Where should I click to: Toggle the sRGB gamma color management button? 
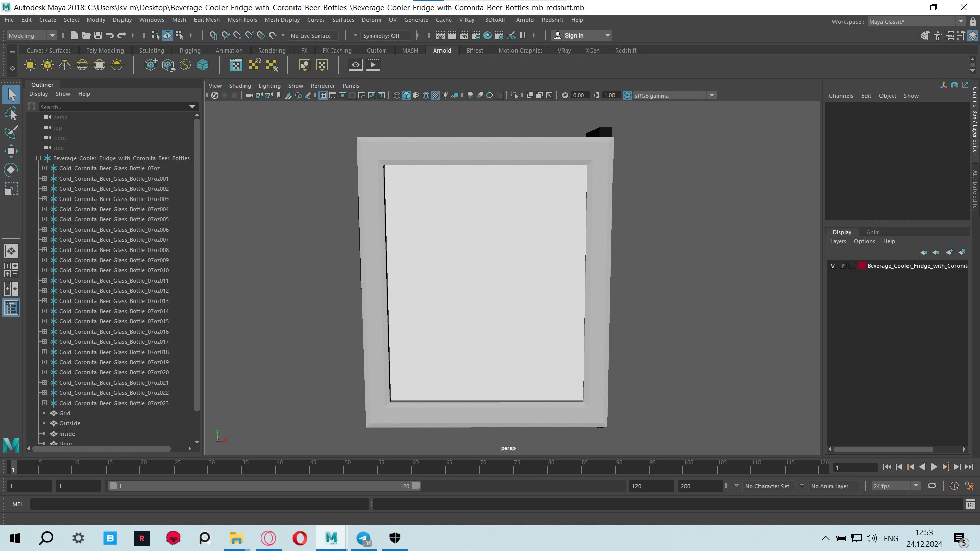pyautogui.click(x=627, y=95)
